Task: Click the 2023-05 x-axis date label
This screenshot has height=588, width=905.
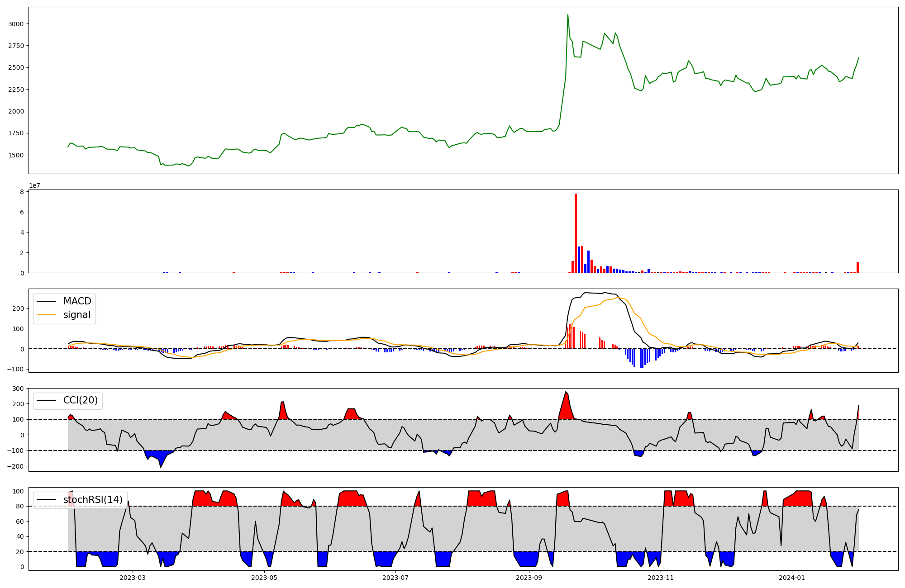Action: coord(264,578)
